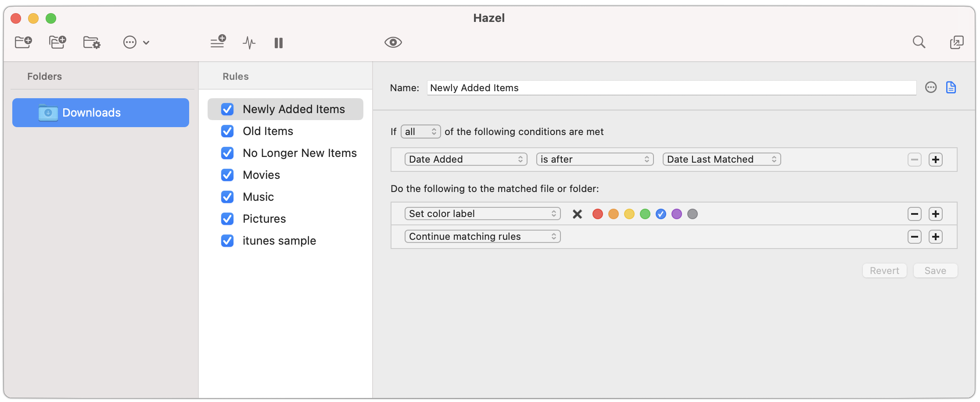The height and width of the screenshot is (402, 980).
Task: Open folder settings gear icon
Action: 92,43
